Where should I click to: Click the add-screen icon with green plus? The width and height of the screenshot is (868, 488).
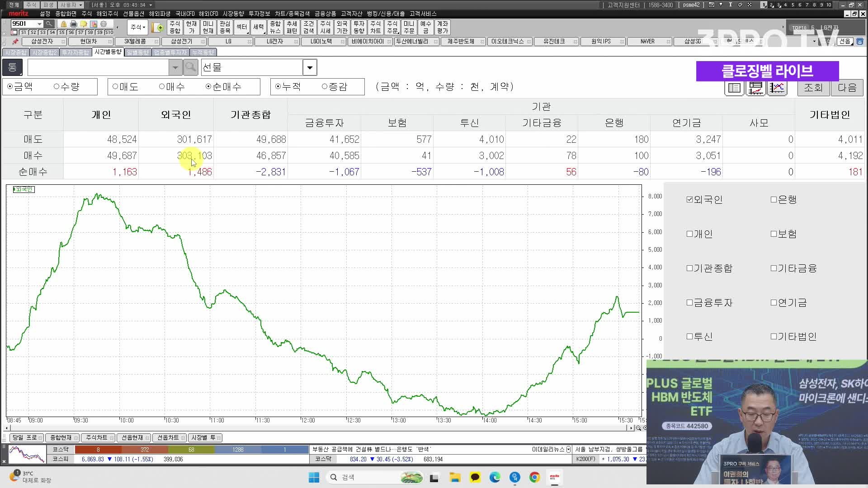[x=158, y=27]
